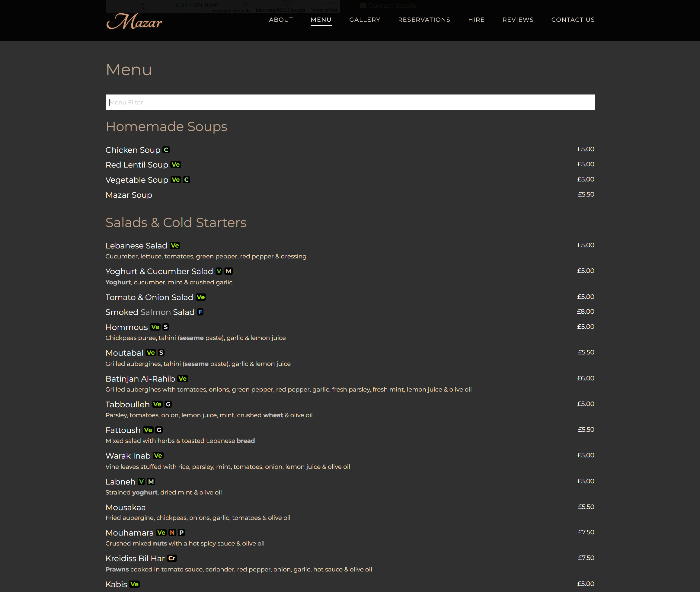Click the C allergen badge beside Chicken Soup
This screenshot has width=700, height=592.
pyautogui.click(x=166, y=150)
